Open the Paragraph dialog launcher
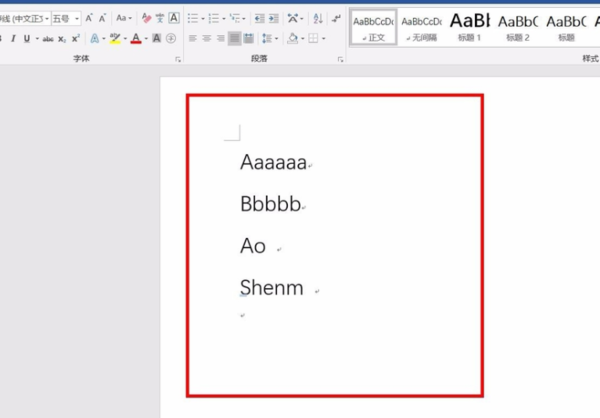The height and width of the screenshot is (418, 600). pyautogui.click(x=340, y=59)
